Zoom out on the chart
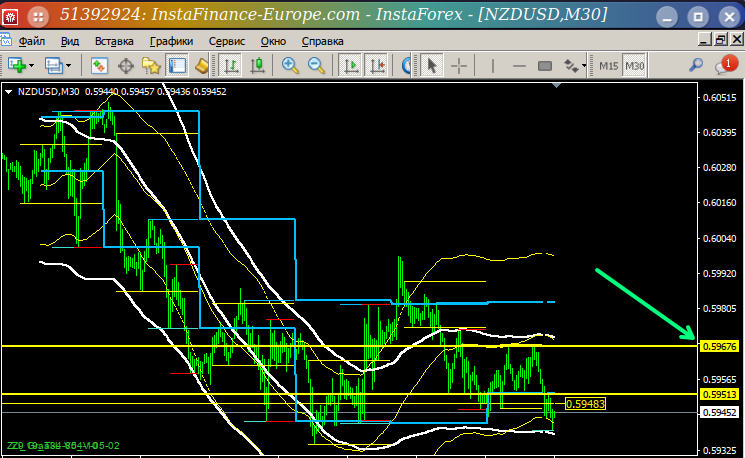The width and height of the screenshot is (745, 458). tap(316, 65)
